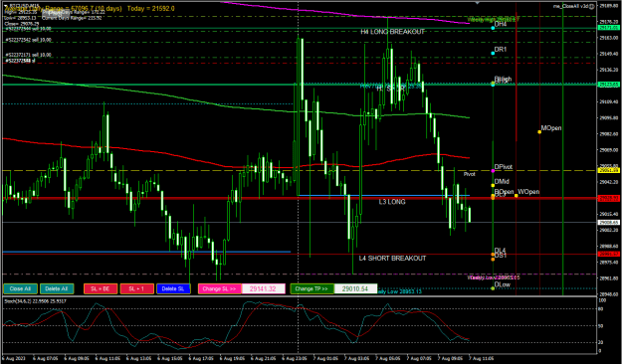Image resolution: width=622 pixels, height=364 pixels.
Task: Click the chart shift triangle marker at top
Action: pos(478,3)
